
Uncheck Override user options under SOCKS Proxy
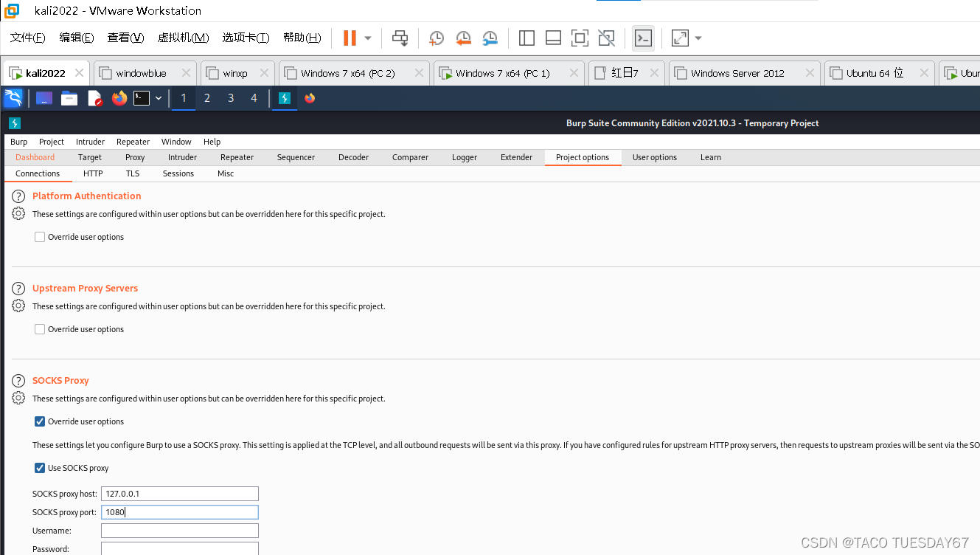tap(40, 421)
